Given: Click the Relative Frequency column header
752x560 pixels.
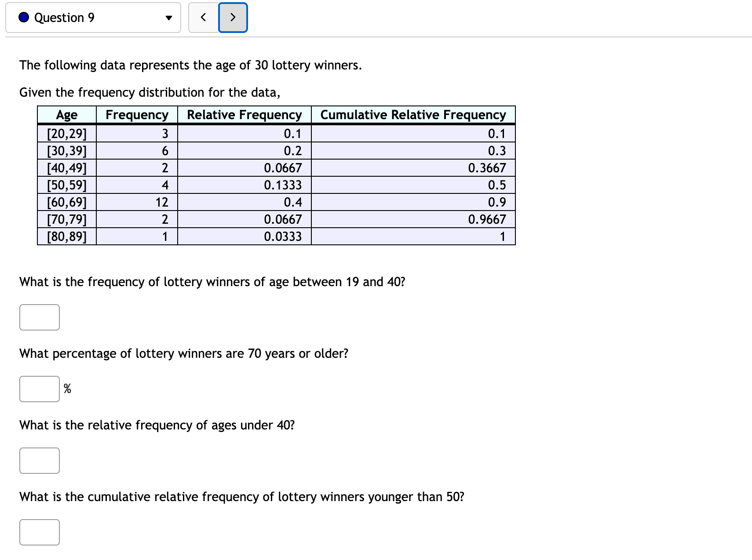Looking at the screenshot, I should [245, 115].
